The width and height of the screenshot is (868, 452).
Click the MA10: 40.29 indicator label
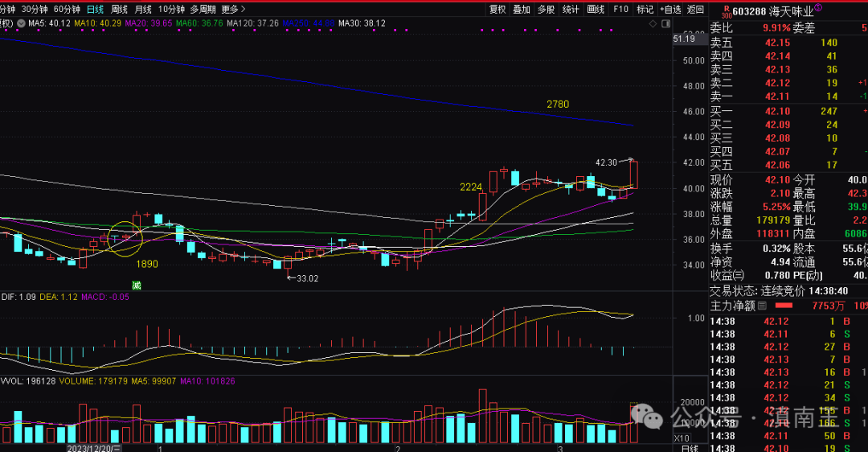click(97, 23)
